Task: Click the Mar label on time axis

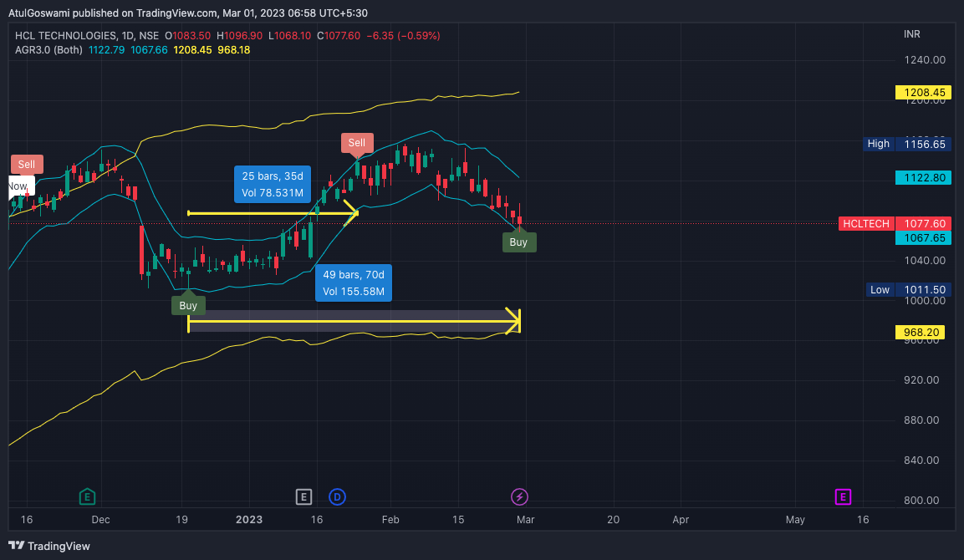Action: tap(526, 519)
